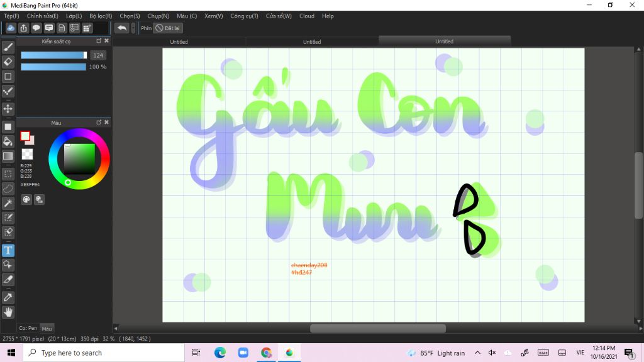Click the Đặt lại reset button
Image resolution: width=644 pixels, height=362 pixels.
click(167, 28)
